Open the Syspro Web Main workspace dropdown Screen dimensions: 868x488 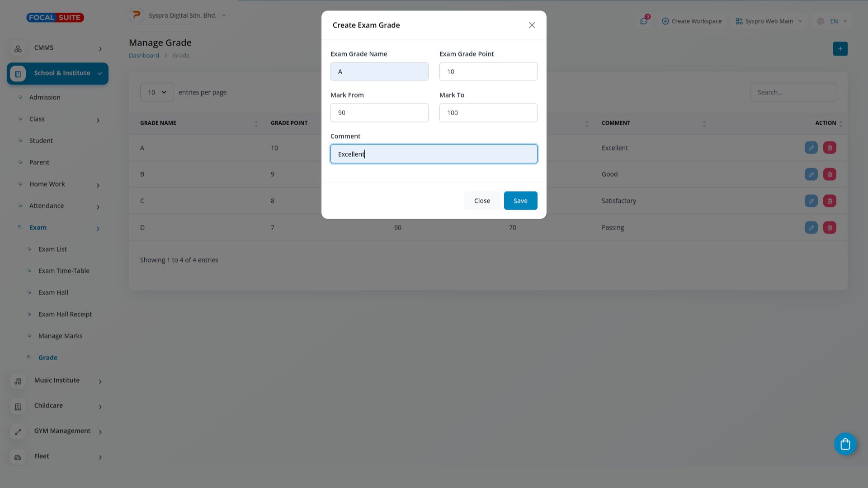(x=769, y=21)
